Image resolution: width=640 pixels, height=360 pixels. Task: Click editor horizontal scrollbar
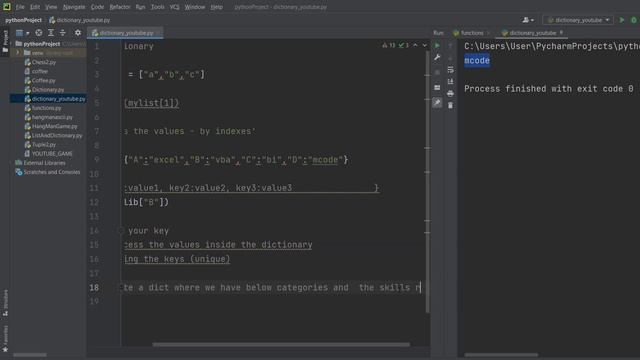[281, 344]
